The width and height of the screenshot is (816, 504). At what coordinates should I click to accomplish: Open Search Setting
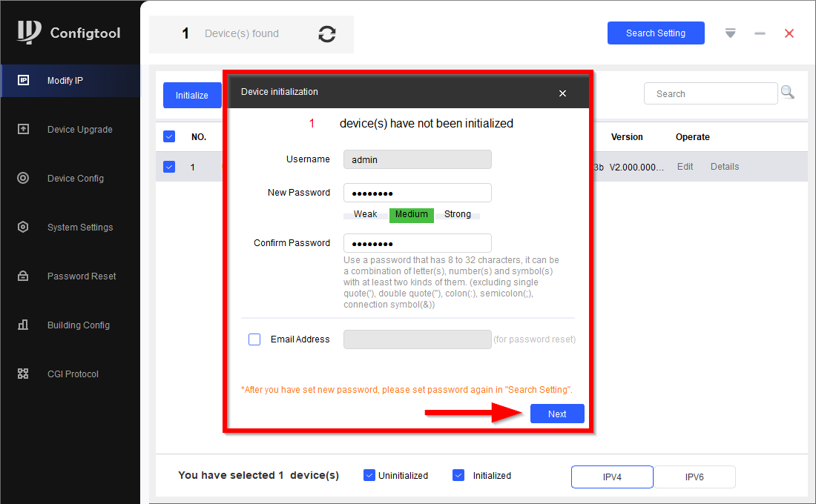tap(656, 33)
